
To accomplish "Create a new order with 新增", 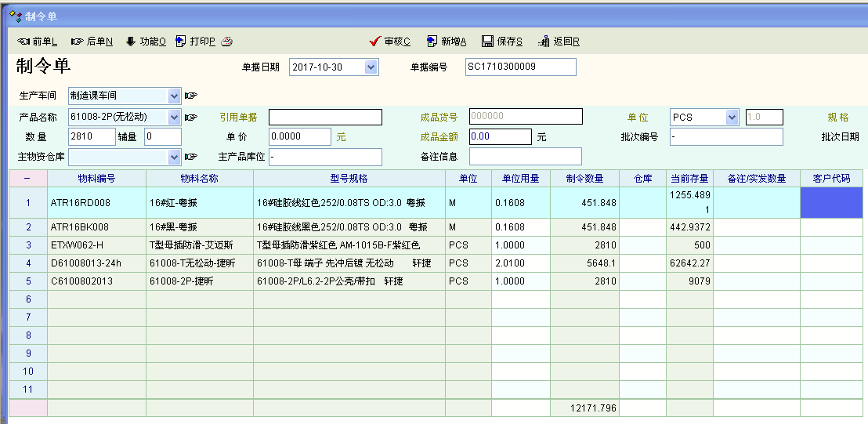I will tap(446, 42).
